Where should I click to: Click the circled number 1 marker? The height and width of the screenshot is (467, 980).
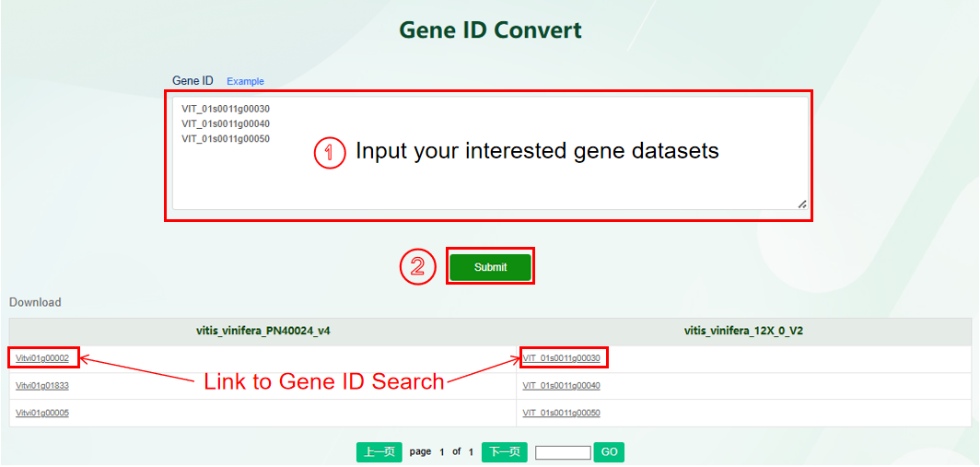click(x=329, y=153)
